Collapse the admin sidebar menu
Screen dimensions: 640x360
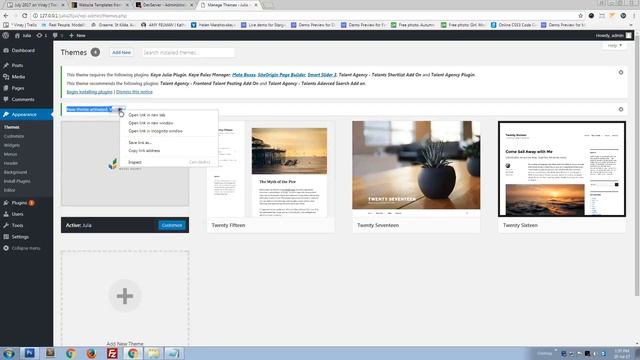pos(26,248)
